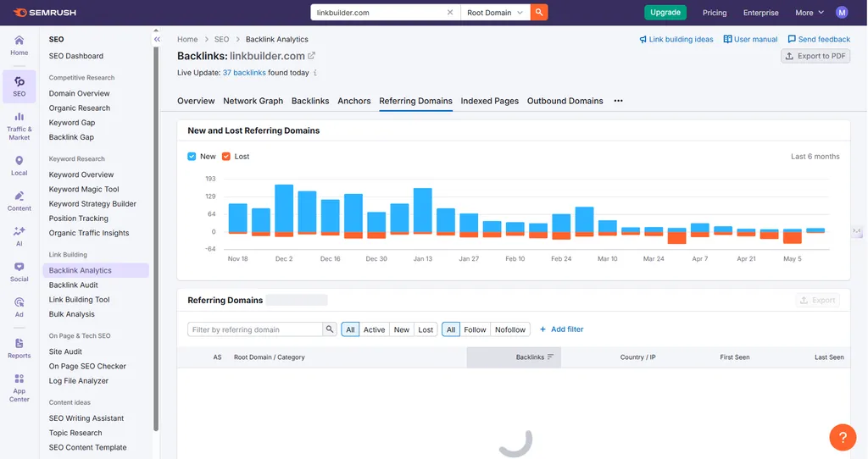Open the Ad sidebar section
This screenshot has width=868, height=459.
19,307
